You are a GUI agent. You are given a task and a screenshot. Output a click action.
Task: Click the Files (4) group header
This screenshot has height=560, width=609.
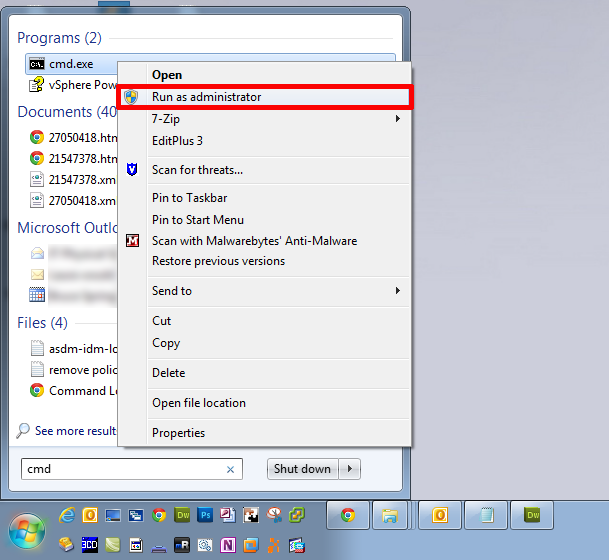pyautogui.click(x=42, y=323)
